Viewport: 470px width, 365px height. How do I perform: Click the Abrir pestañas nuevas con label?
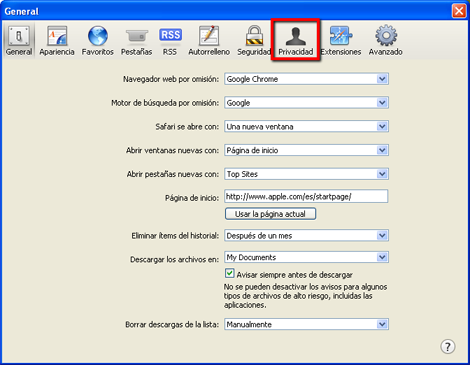point(173,174)
